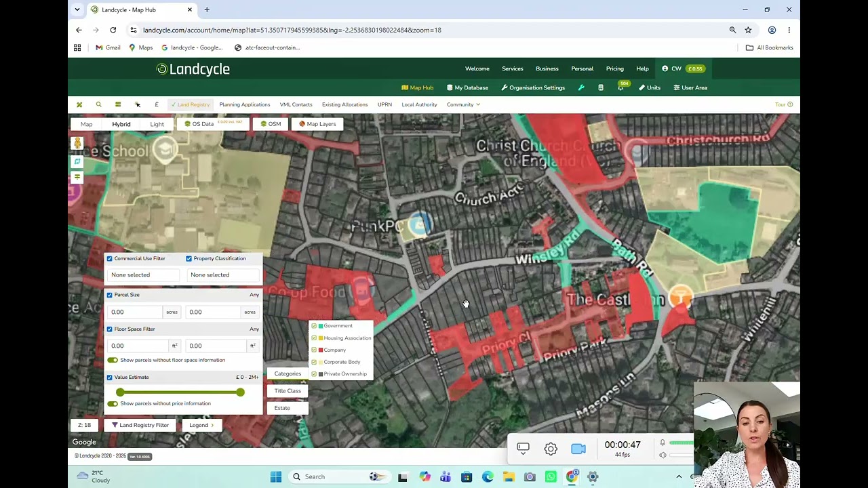Switch basemap to Map view
Screen dimensions: 868x488
86,124
